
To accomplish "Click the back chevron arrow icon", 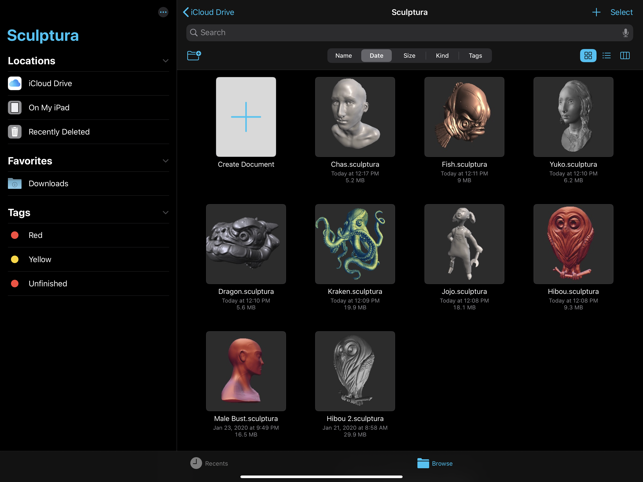I will pos(186,12).
